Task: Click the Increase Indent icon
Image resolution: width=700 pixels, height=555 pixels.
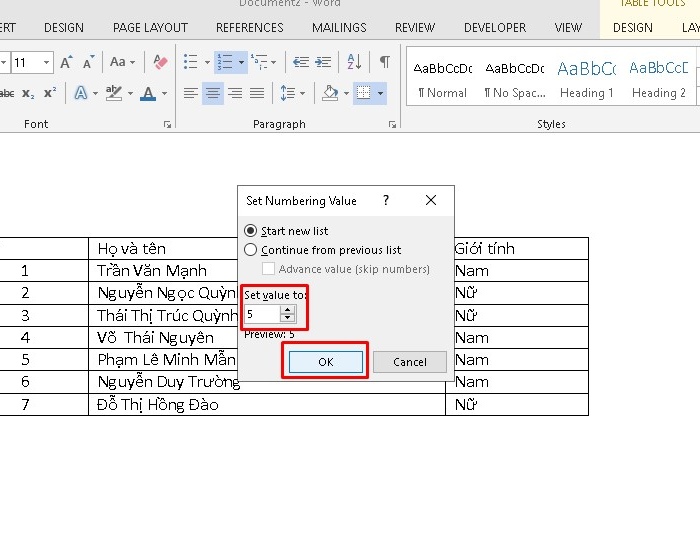Action: point(323,62)
